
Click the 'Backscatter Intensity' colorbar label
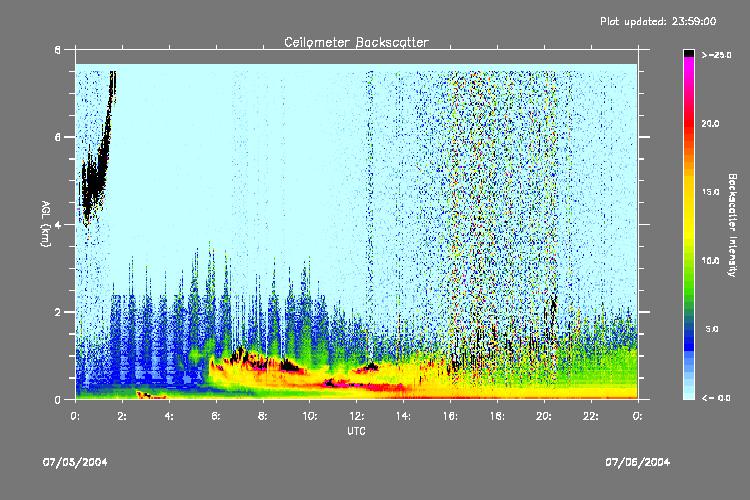pyautogui.click(x=732, y=225)
